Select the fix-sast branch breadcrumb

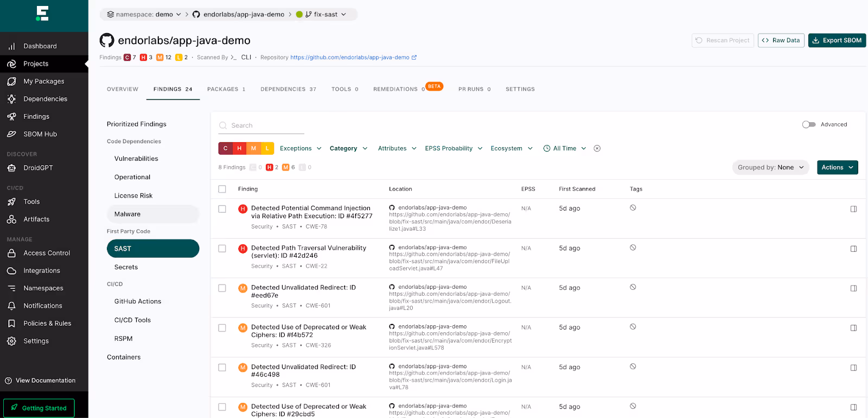coord(321,14)
